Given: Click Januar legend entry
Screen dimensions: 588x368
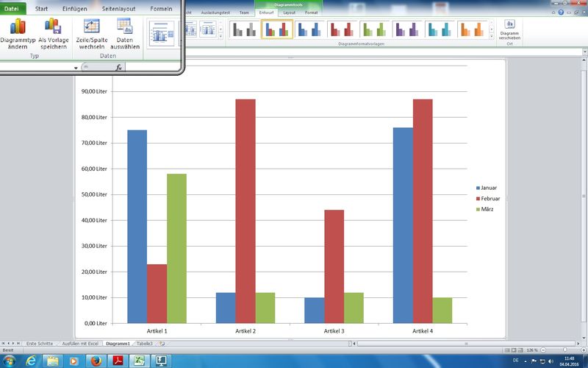Looking at the screenshot, I should coord(487,188).
